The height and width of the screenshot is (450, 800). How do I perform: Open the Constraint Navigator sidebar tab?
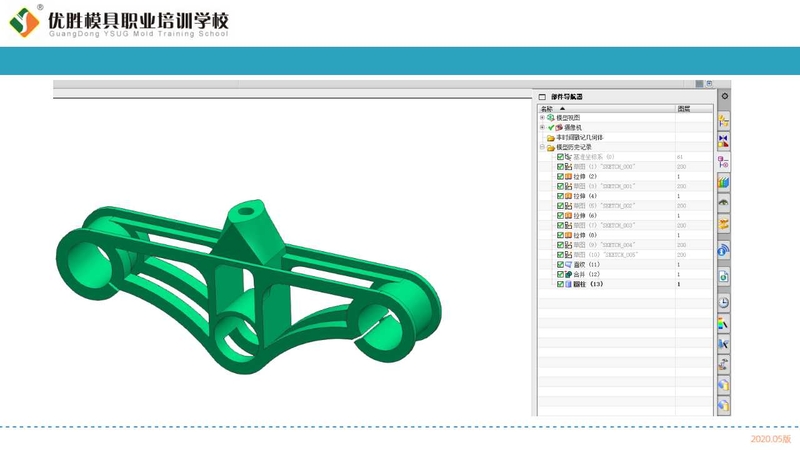tap(723, 141)
